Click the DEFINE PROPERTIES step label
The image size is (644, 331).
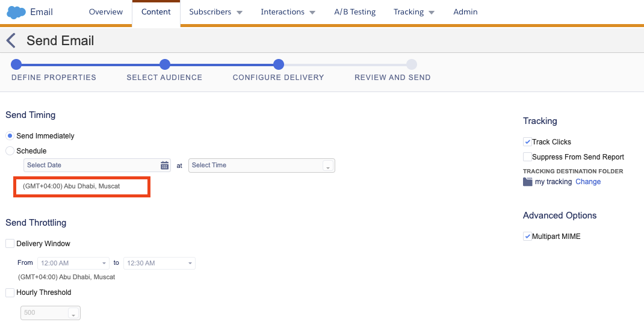[x=54, y=77]
